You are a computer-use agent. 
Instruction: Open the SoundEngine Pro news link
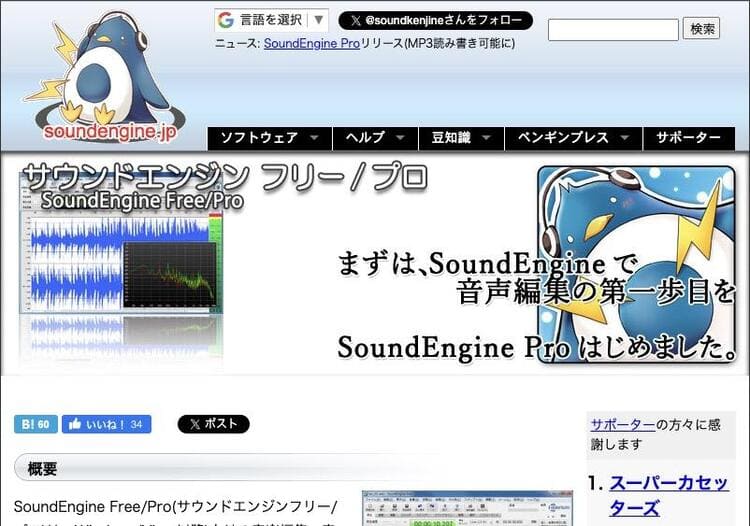click(x=311, y=44)
